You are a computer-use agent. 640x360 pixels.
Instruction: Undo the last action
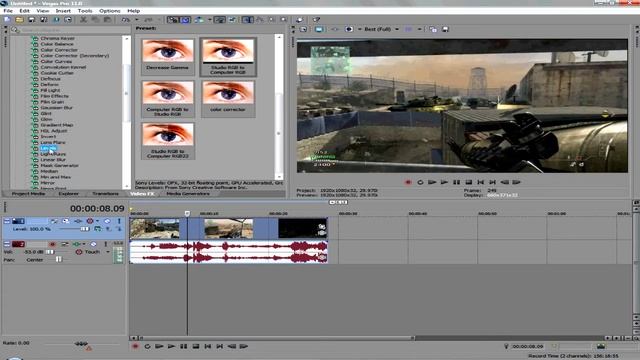click(126, 20)
